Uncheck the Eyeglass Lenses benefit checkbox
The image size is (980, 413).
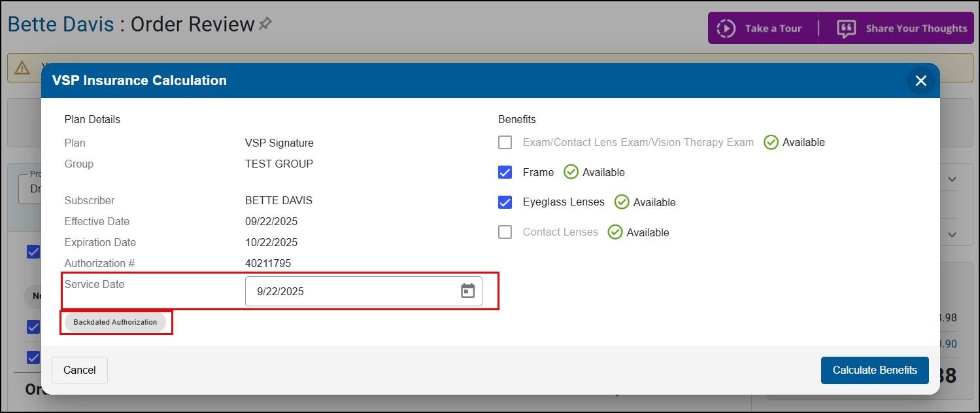coord(505,202)
